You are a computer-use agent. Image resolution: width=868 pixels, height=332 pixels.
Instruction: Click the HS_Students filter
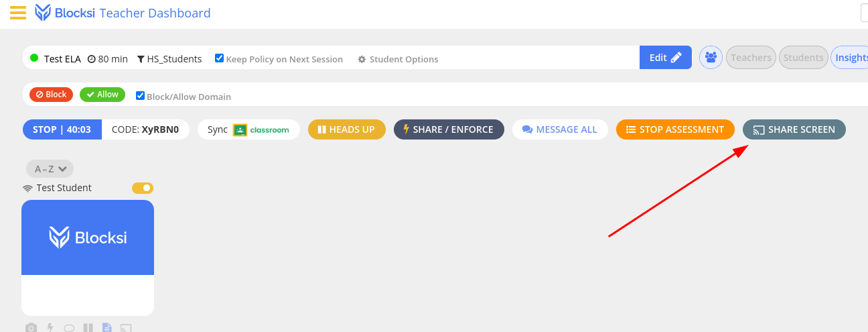coord(169,59)
